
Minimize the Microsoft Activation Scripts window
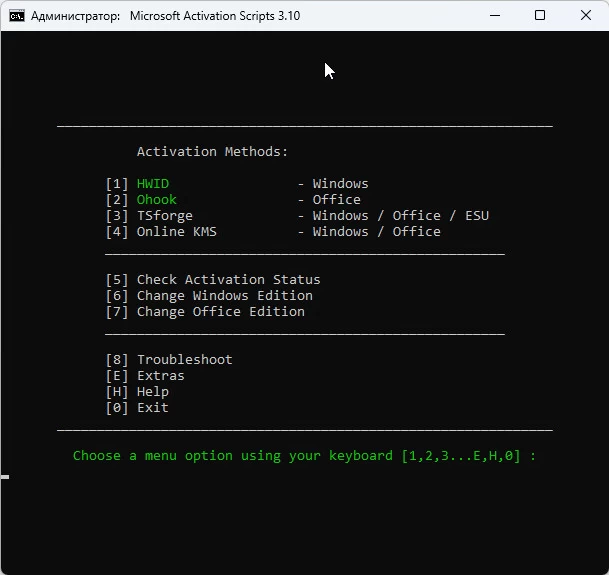tap(494, 16)
